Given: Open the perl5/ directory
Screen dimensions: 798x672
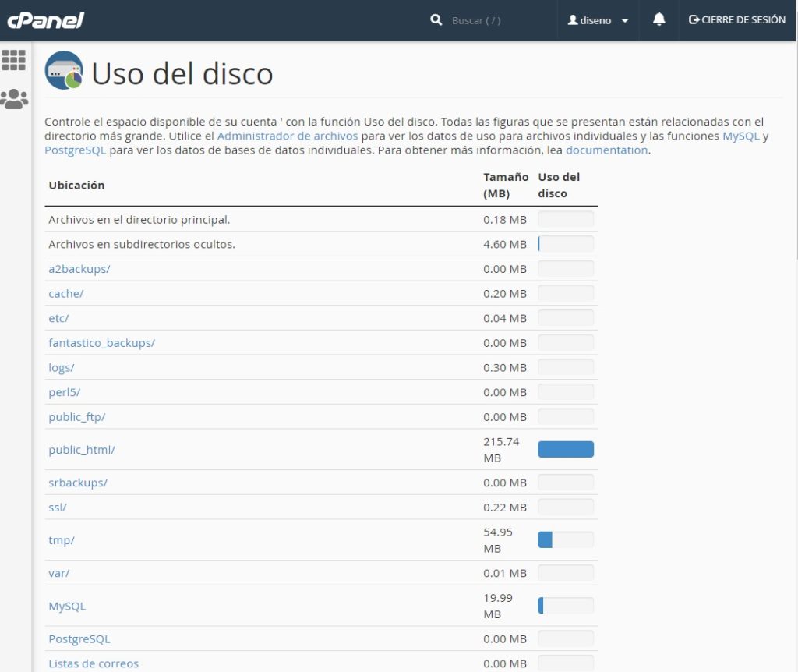Looking at the screenshot, I should tap(65, 392).
